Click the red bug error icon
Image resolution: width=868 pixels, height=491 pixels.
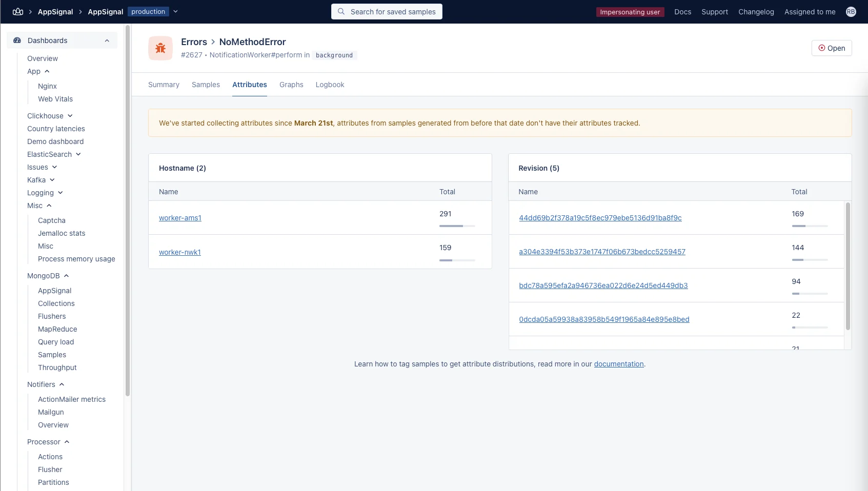pos(160,48)
